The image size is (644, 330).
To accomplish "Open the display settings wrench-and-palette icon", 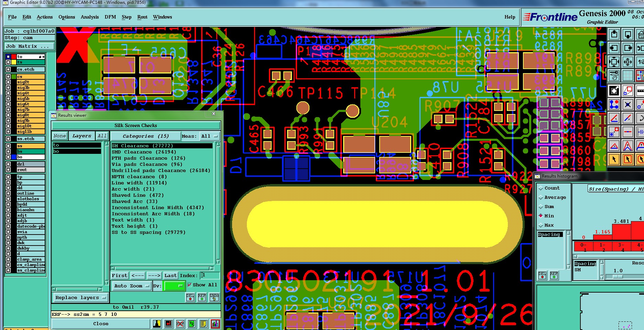I will tap(614, 75).
